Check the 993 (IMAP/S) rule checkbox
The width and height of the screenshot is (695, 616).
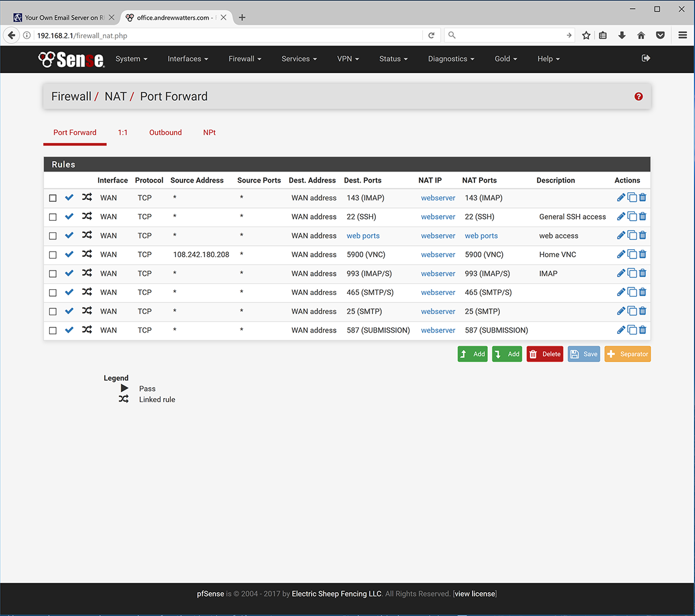point(53,274)
